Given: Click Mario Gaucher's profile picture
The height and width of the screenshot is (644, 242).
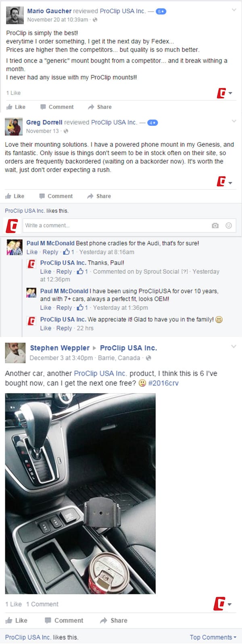Looking at the screenshot, I should (15, 15).
